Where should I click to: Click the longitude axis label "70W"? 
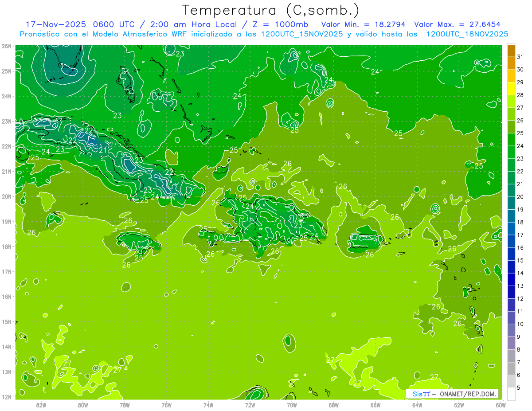(x=292, y=405)
